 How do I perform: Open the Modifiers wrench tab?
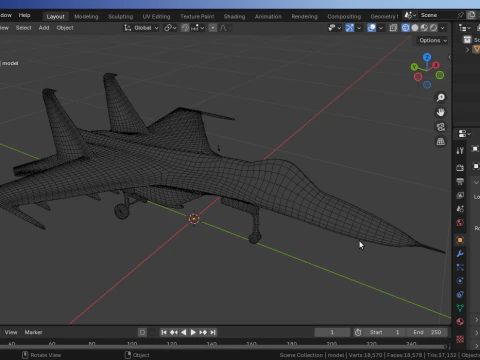click(460, 254)
